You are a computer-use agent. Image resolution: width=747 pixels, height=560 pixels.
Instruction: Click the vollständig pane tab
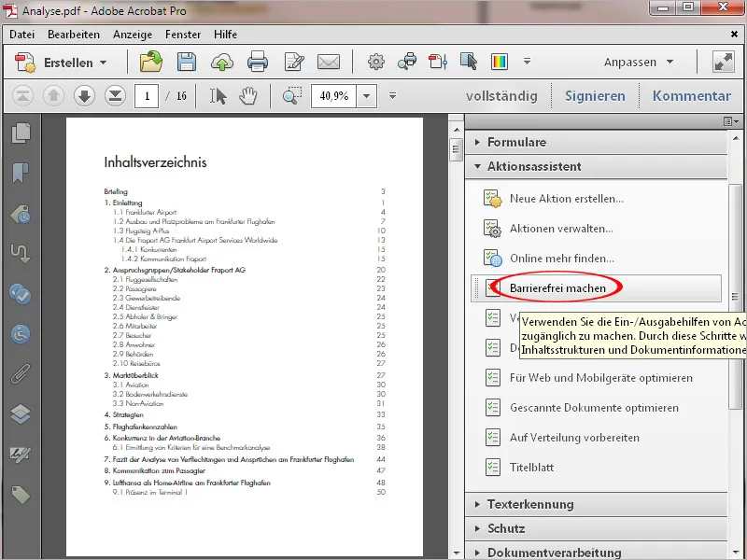click(x=501, y=96)
